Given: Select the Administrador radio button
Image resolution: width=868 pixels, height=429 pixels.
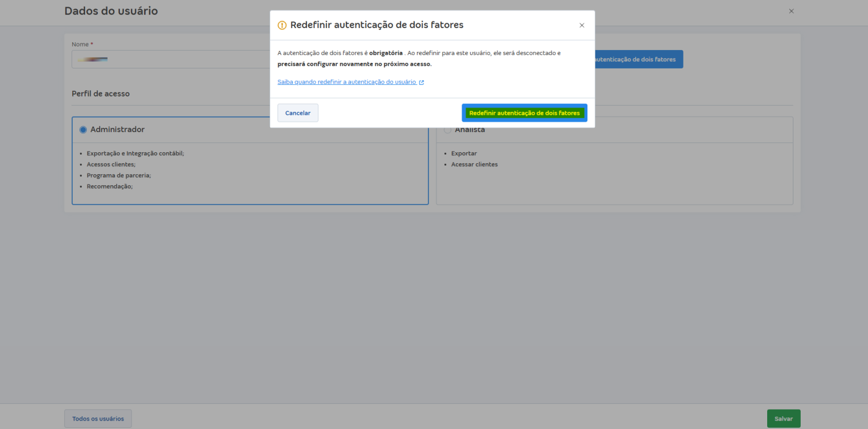Looking at the screenshot, I should (x=83, y=129).
